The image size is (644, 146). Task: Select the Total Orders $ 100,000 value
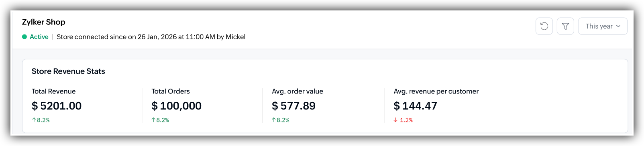(176, 106)
